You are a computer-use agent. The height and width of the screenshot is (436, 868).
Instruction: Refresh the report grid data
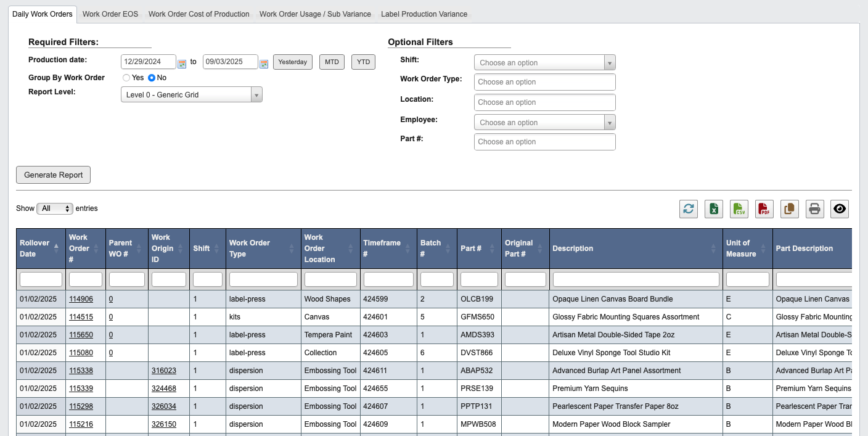[689, 209]
